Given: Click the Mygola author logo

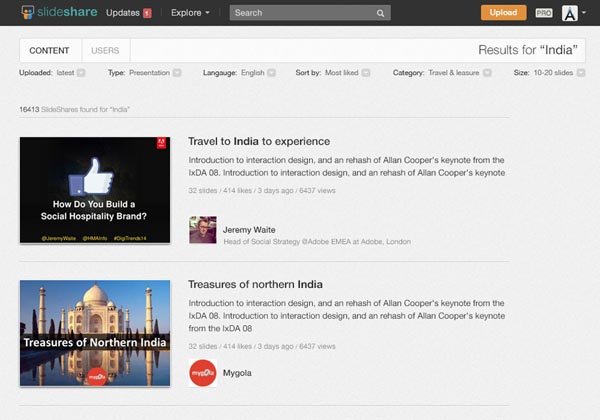Looking at the screenshot, I should pyautogui.click(x=202, y=372).
